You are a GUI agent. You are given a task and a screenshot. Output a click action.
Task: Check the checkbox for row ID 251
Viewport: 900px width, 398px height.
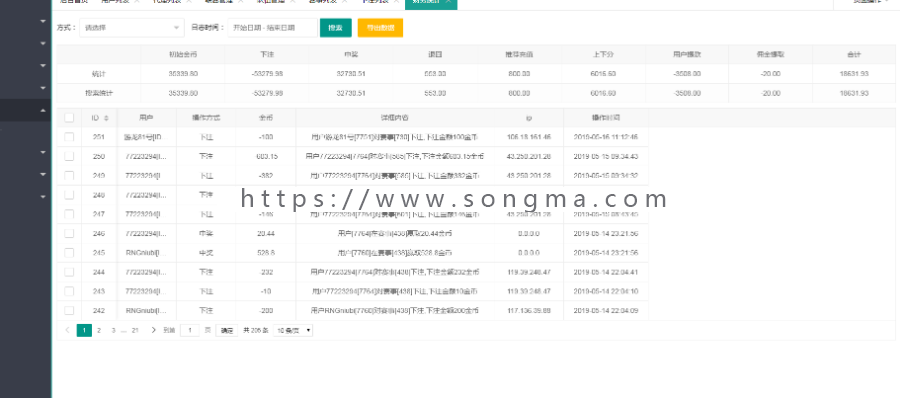69,137
